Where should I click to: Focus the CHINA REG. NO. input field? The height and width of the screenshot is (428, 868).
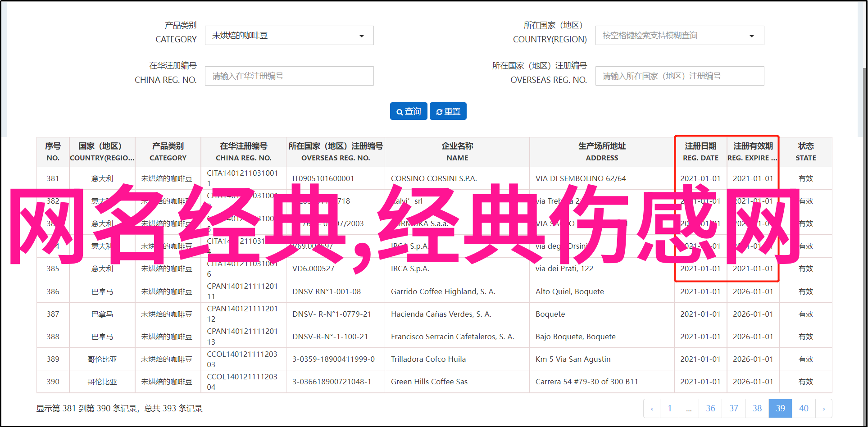pyautogui.click(x=289, y=76)
